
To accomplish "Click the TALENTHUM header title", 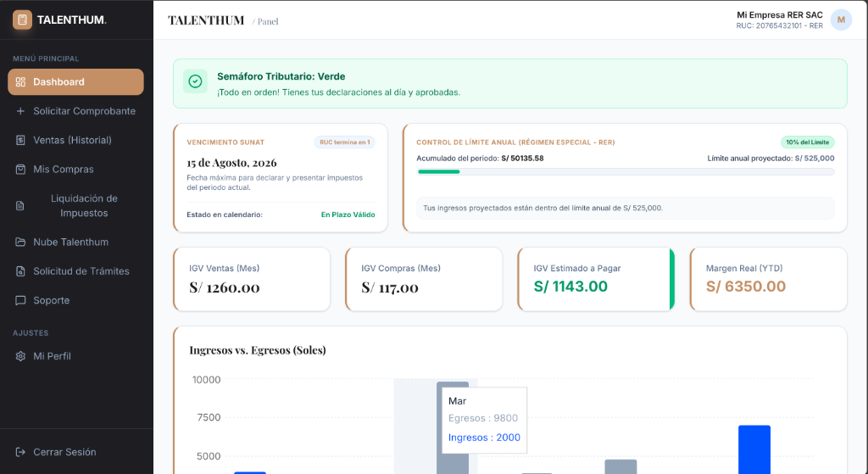I will (206, 20).
